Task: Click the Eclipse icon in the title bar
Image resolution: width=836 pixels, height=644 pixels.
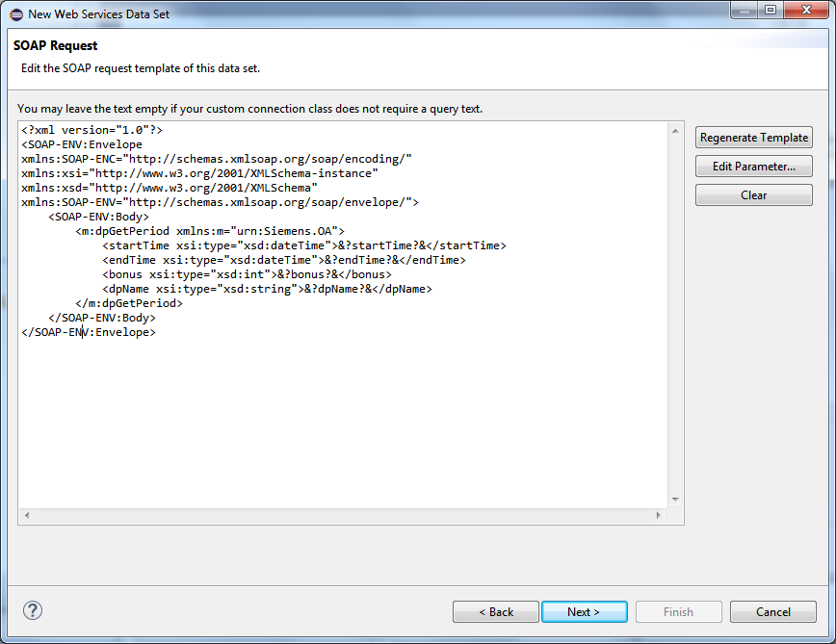Action: (15, 14)
